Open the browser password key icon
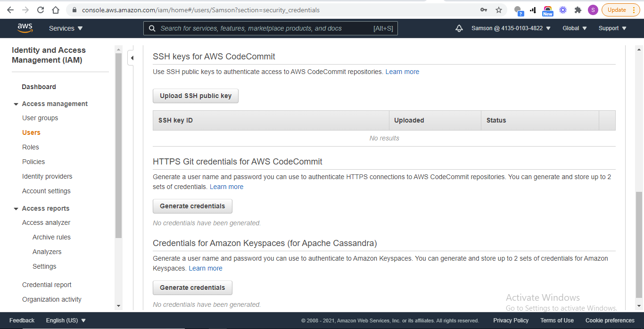644x329 pixels. click(x=483, y=9)
